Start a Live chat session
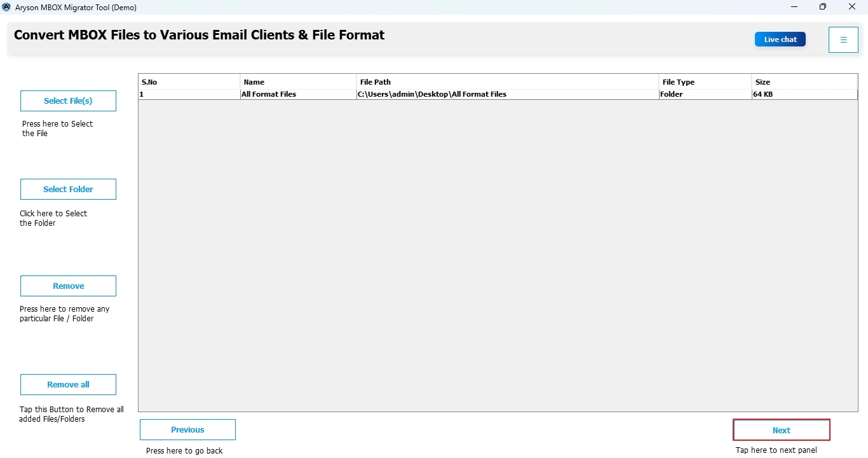Image resolution: width=868 pixels, height=458 pixels. click(x=780, y=39)
